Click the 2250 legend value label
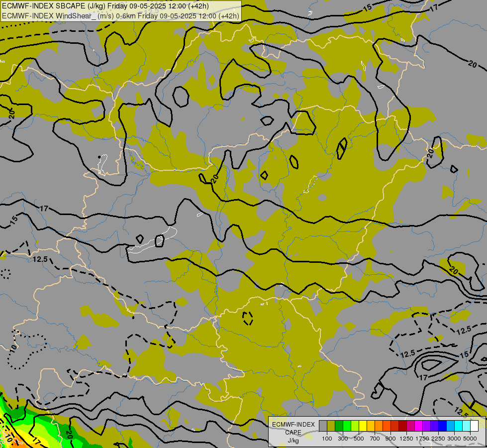This screenshot has height=448, width=487. click(438, 439)
